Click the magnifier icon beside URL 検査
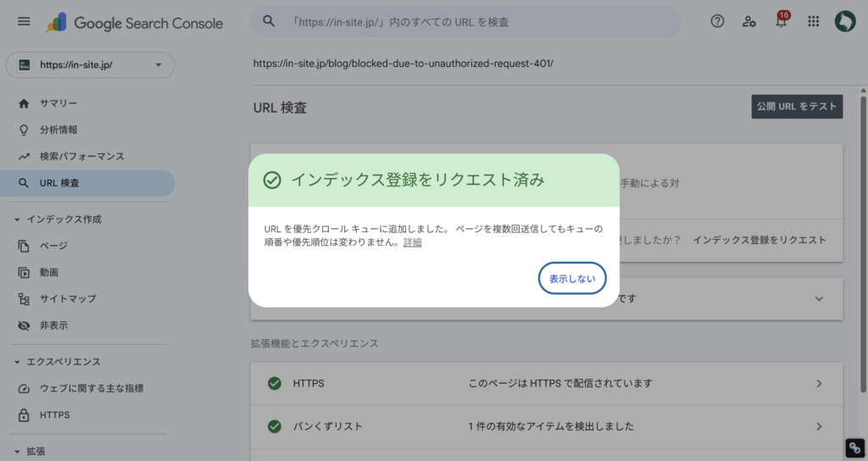Image resolution: width=868 pixels, height=461 pixels. pyautogui.click(x=24, y=183)
